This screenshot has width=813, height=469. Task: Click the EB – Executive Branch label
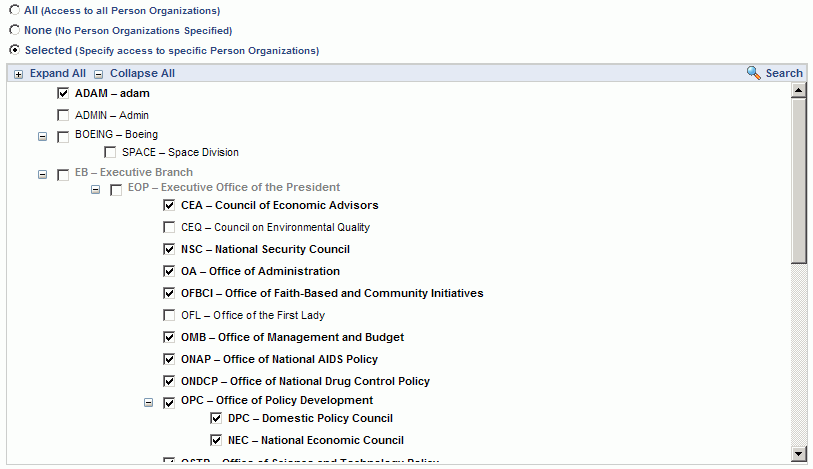point(134,172)
